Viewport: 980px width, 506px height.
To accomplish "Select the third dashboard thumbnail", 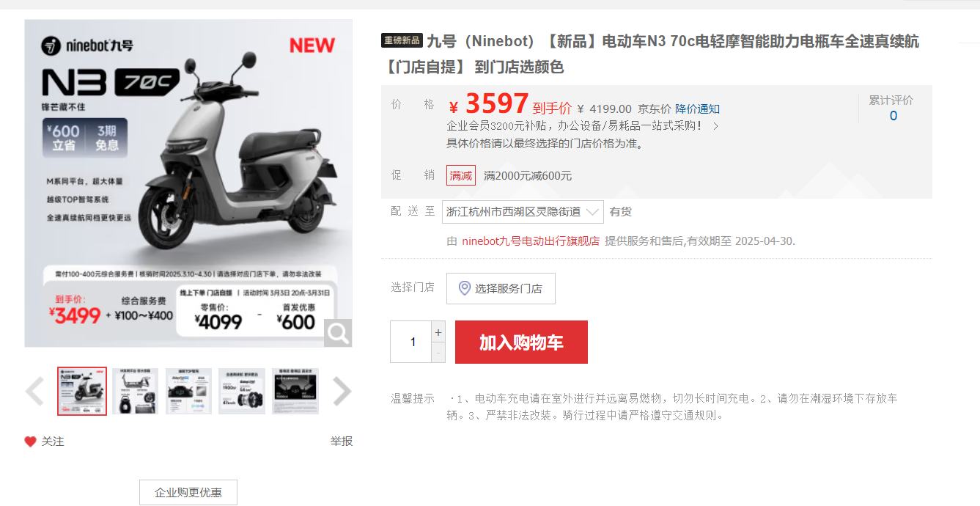I will click(188, 391).
